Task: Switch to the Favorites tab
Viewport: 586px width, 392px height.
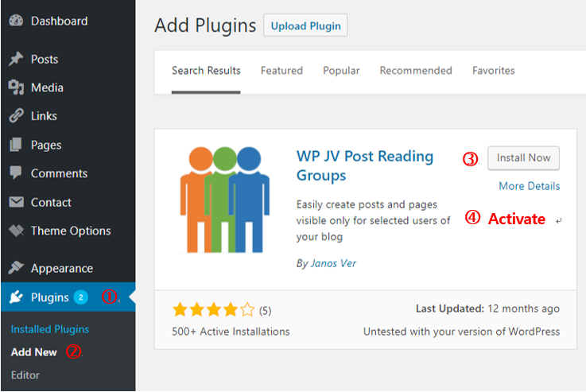Action: coord(493,71)
